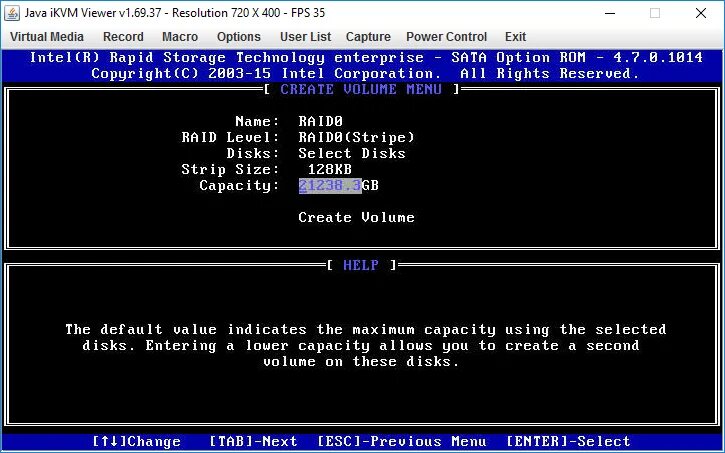Click the Select Disks option
The height and width of the screenshot is (453, 725).
click(352, 153)
